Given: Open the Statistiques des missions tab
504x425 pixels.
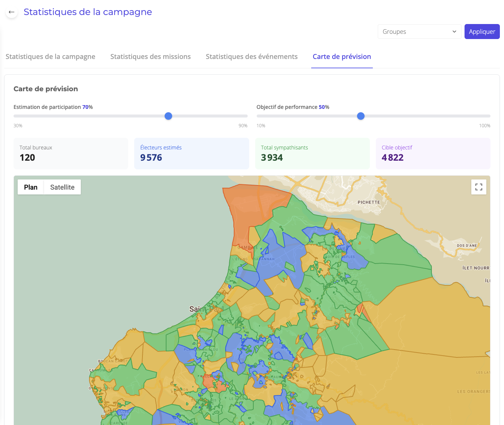Looking at the screenshot, I should pyautogui.click(x=150, y=56).
